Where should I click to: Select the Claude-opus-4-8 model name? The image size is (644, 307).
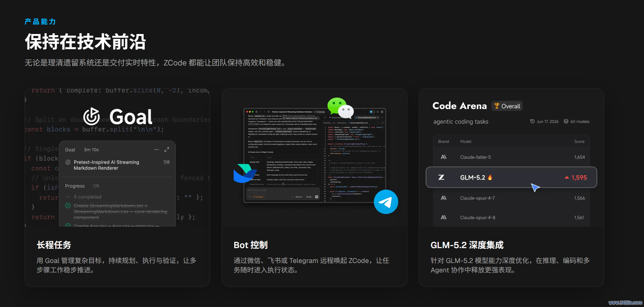click(x=478, y=217)
